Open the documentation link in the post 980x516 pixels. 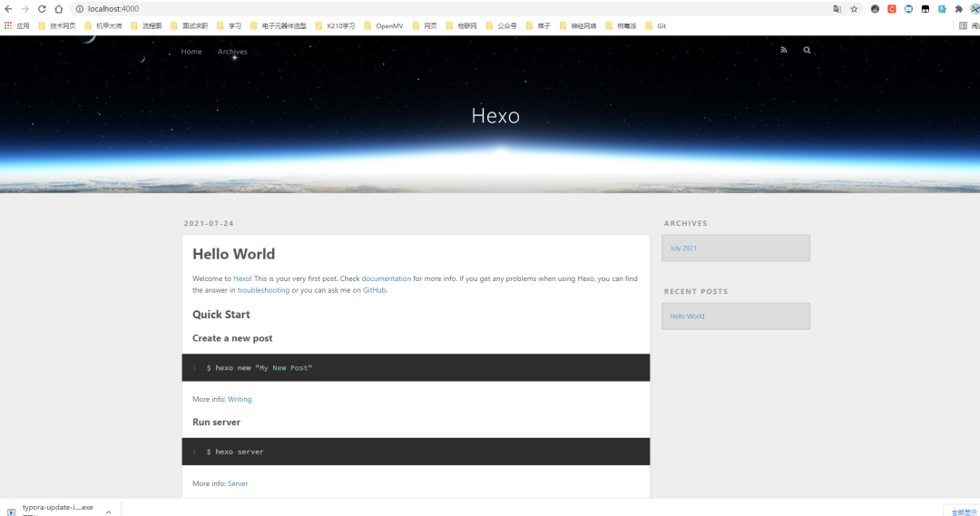click(387, 278)
